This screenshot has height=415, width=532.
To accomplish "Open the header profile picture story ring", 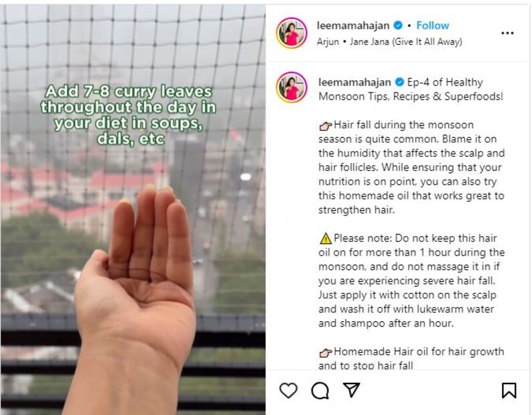I will point(291,33).
